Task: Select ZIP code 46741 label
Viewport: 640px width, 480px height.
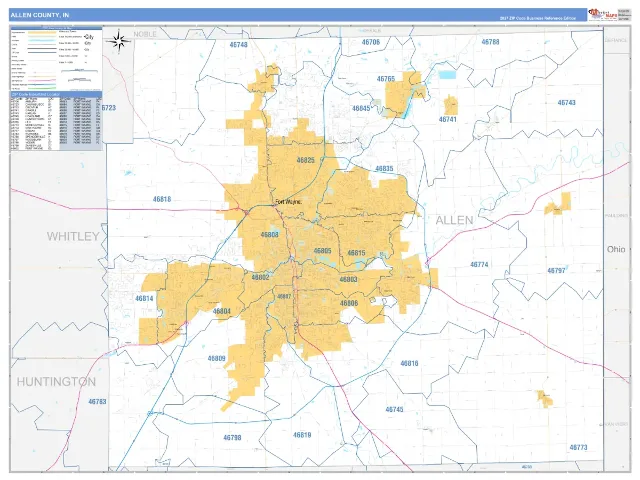Action: point(447,119)
